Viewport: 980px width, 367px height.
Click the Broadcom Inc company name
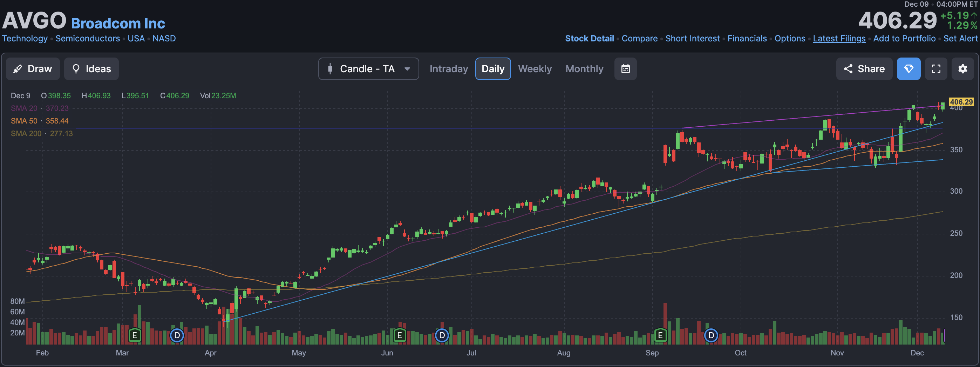[118, 24]
